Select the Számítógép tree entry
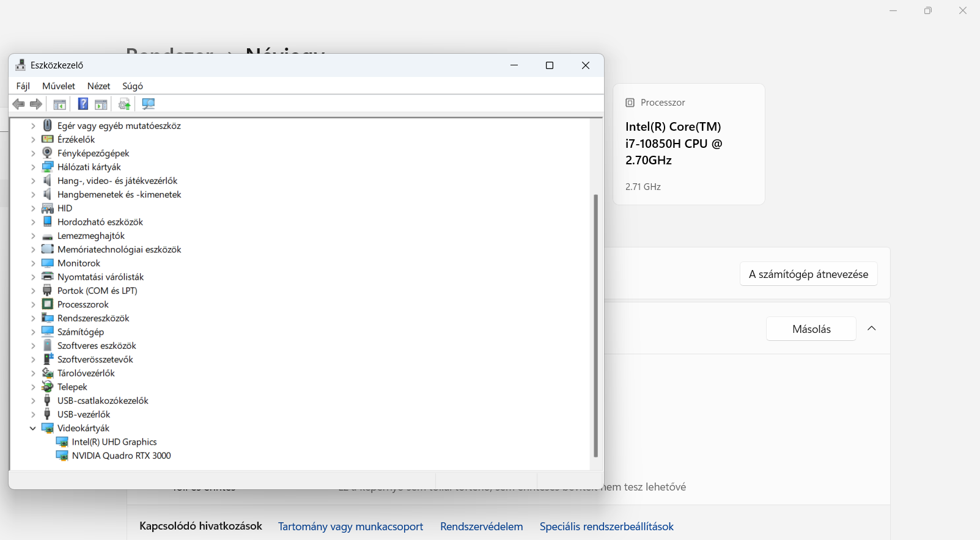Viewport: 980px width, 540px height. (81, 332)
